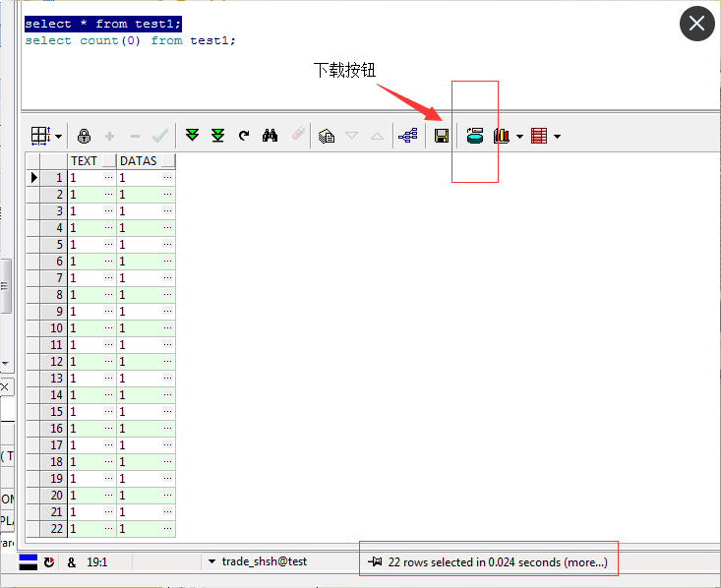Click the post changes checkmark icon
Screen dimensions: 721x588
(x=160, y=136)
